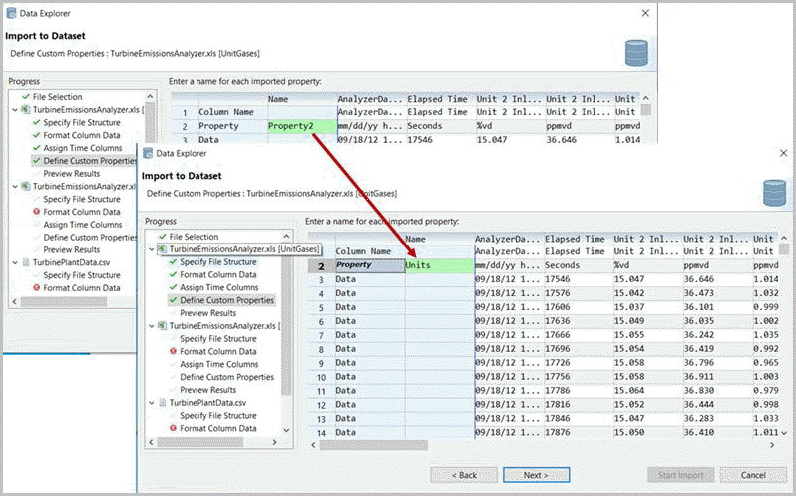The height and width of the screenshot is (496, 796).
Task: Click the Excel icon of second TurbineEmissionsAnalyzer.xls in front tree
Action: pos(162,326)
